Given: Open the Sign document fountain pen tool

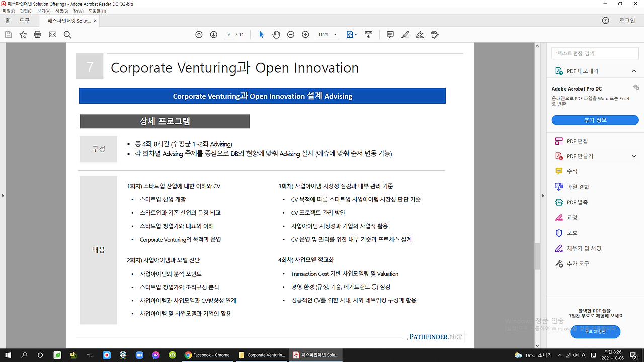Looking at the screenshot, I should (420, 35).
